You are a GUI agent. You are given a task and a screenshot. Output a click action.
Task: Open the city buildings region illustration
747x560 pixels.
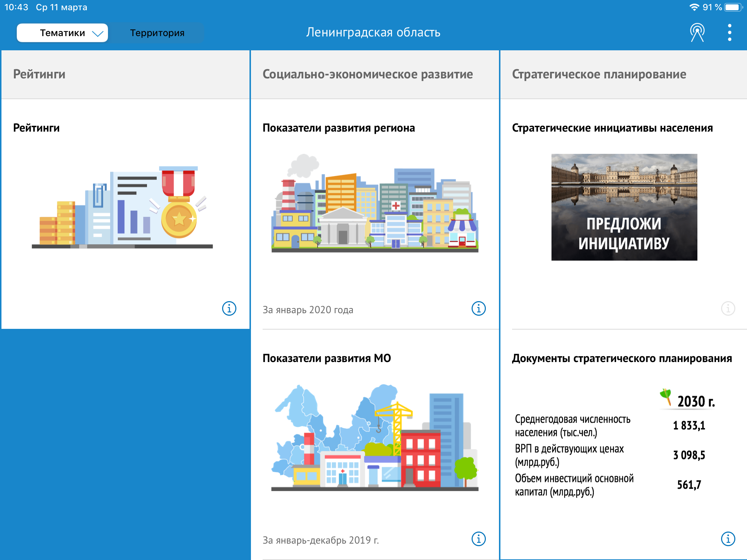(375, 203)
